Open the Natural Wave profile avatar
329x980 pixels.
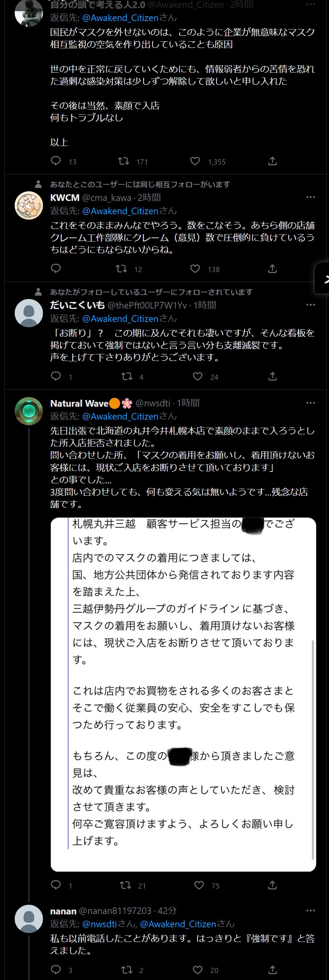point(29,411)
